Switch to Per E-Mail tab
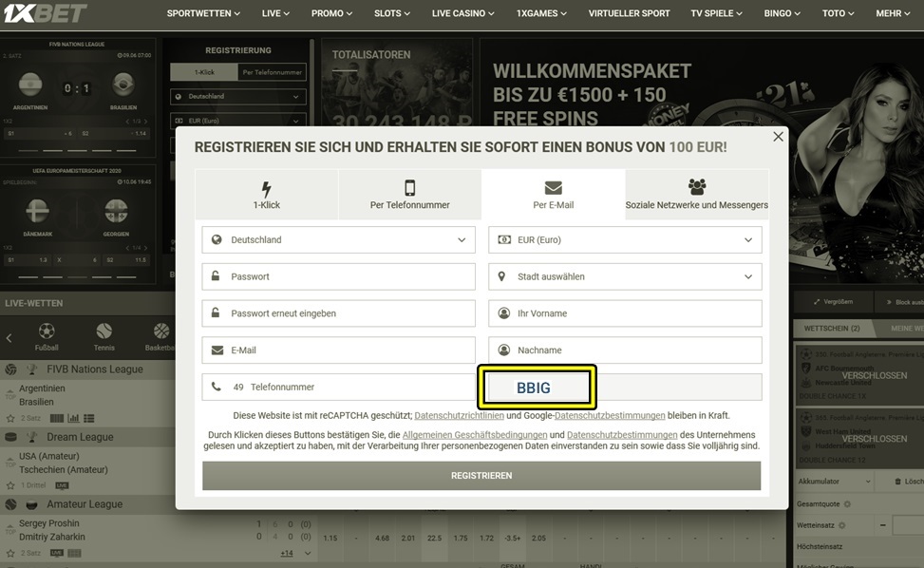 pyautogui.click(x=553, y=195)
